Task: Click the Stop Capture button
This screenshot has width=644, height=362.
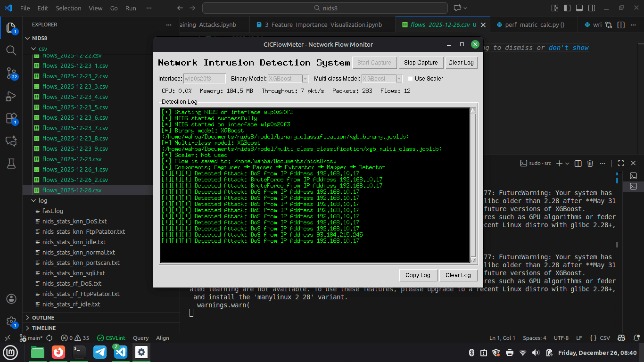Action: [421, 62]
